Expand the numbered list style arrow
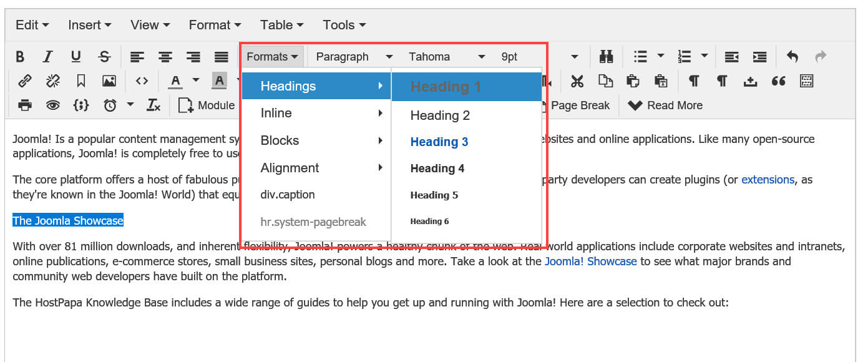Screen dimensions: 868x362 pos(705,56)
